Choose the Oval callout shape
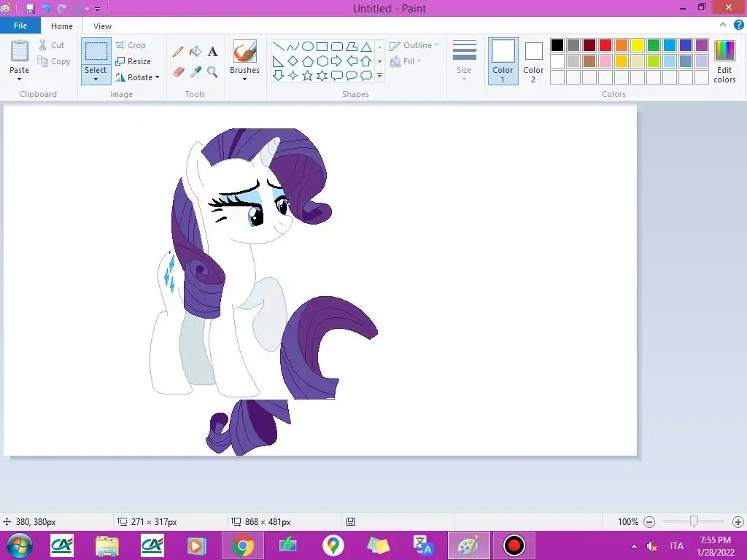This screenshot has width=747, height=560. [352, 75]
